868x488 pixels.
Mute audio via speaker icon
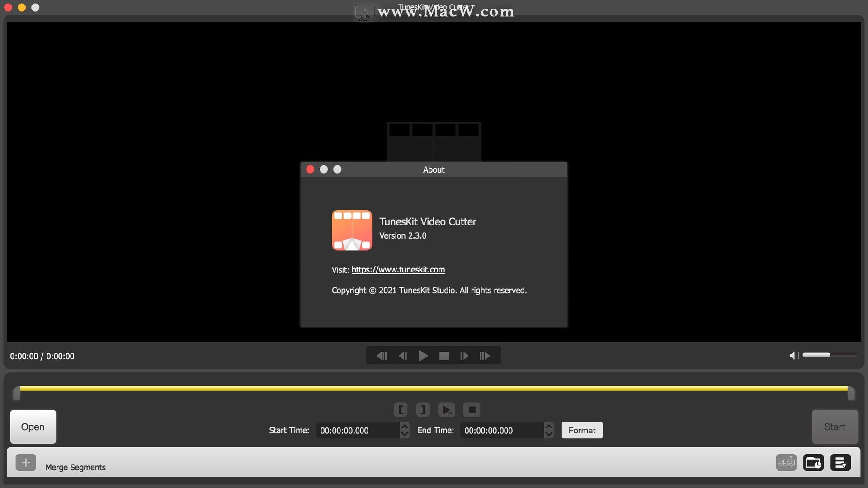[x=794, y=356]
